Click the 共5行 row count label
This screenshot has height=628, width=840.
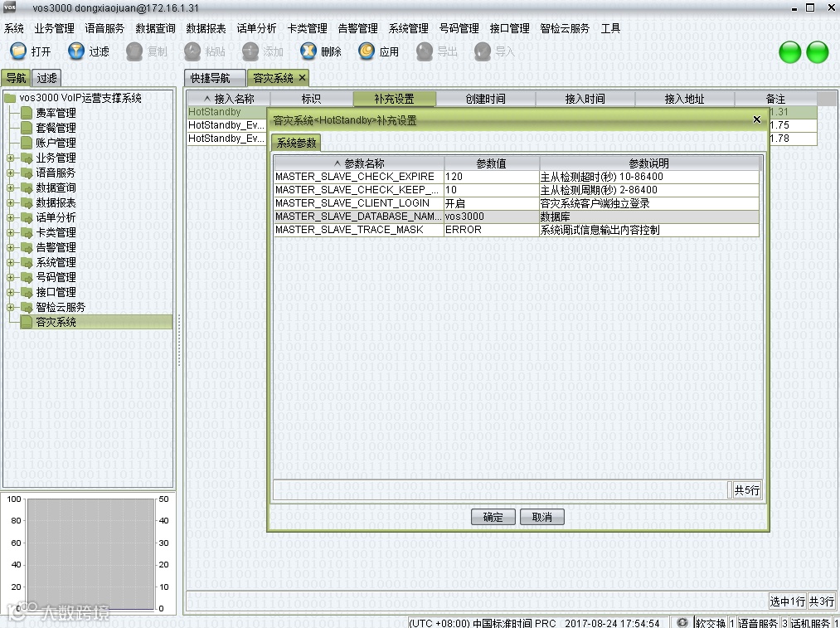[x=746, y=490]
